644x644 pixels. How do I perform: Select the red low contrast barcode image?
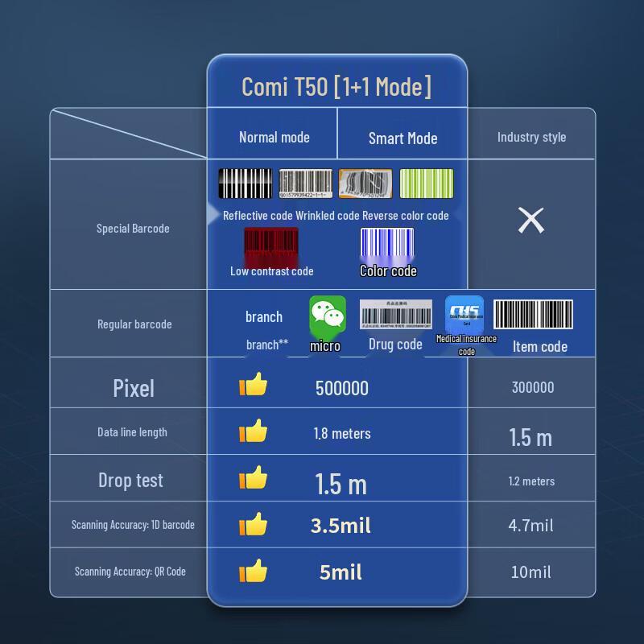click(271, 247)
